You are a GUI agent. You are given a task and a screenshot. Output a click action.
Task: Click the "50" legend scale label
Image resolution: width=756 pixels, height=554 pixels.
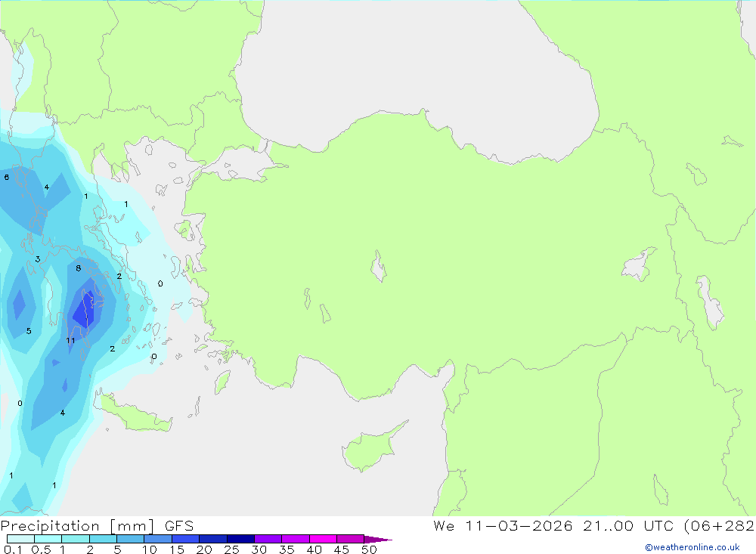tap(370, 549)
